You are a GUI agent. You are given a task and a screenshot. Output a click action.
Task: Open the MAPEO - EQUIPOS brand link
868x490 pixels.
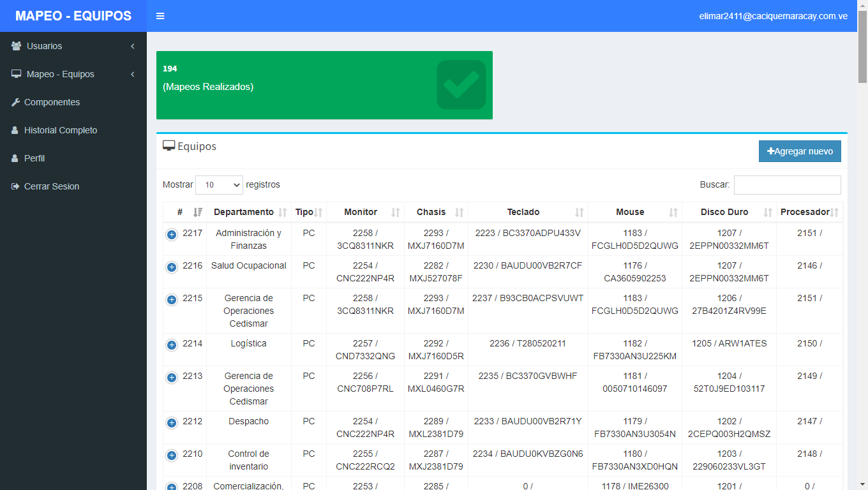73,16
